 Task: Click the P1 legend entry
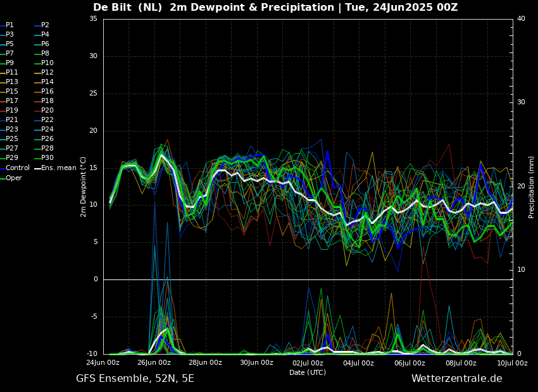click(x=9, y=25)
